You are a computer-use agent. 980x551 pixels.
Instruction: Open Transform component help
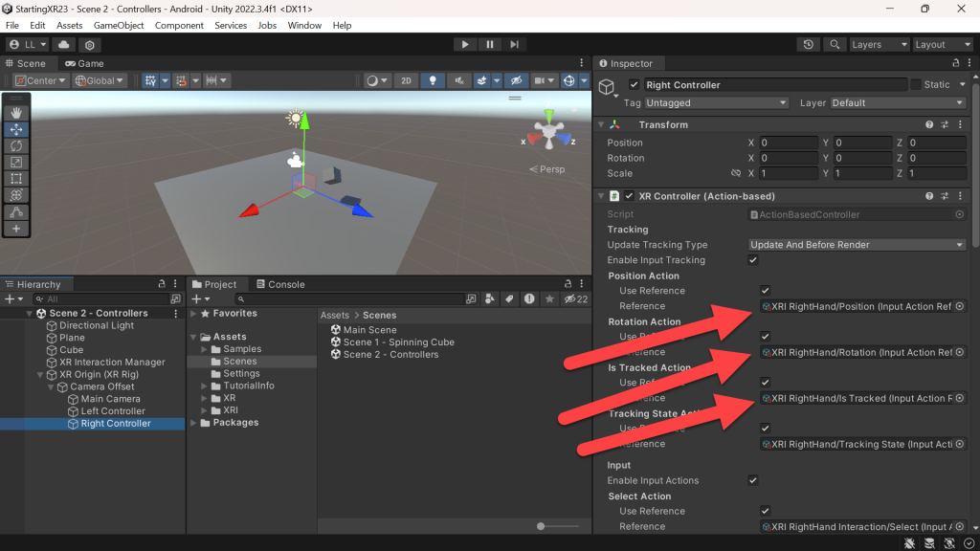[929, 125]
